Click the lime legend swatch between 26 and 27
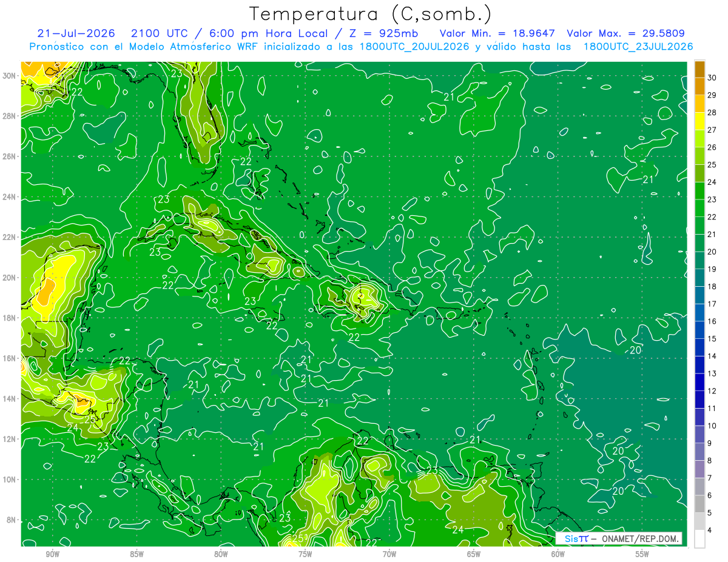Viewport: 728px width, 562px height. tap(699, 138)
